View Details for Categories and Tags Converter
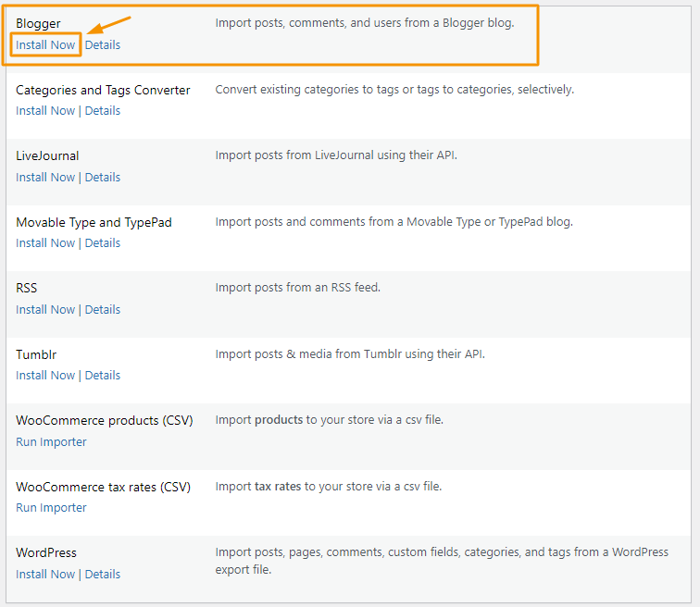Viewport: 700px width, 607px height. [103, 111]
